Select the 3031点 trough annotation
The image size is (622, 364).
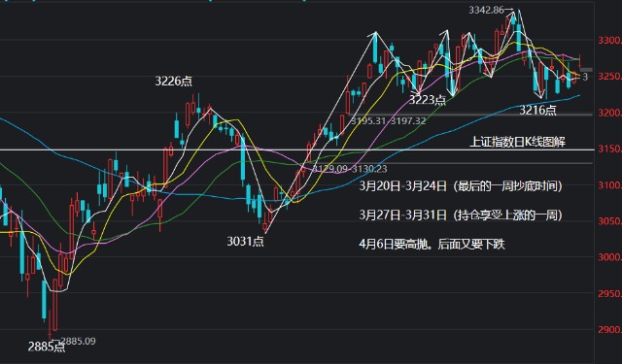[x=245, y=241]
